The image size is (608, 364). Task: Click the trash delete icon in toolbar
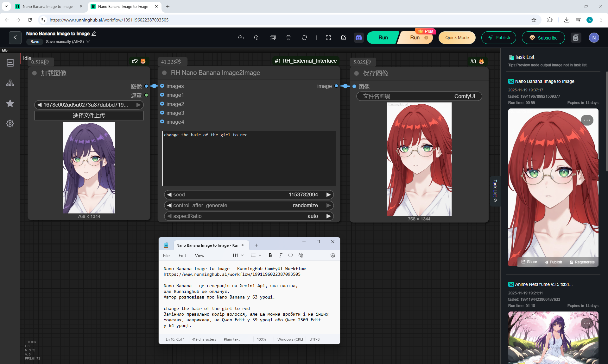point(288,38)
